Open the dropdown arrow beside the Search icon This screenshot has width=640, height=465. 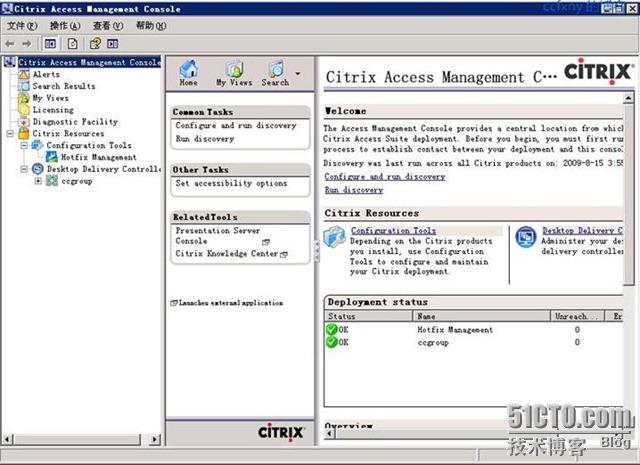[298, 74]
